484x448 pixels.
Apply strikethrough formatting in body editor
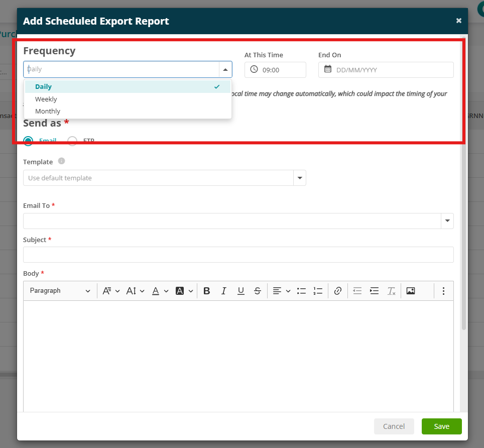258,291
